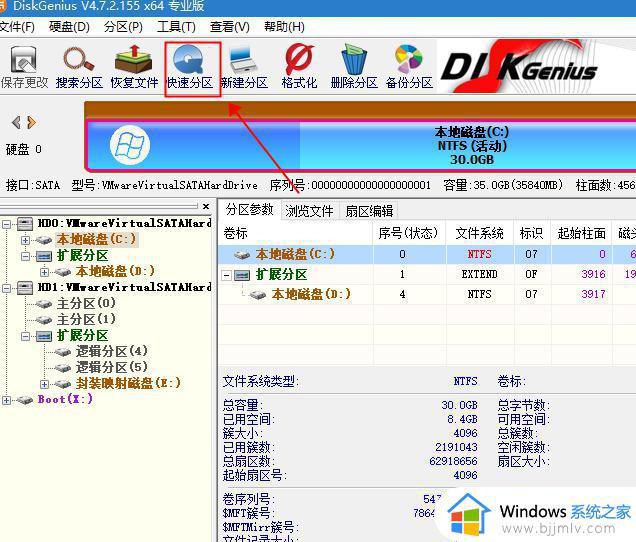Screen dimensions: 636x542
Task: Open the 硬盘(D) menu
Action: [69, 27]
